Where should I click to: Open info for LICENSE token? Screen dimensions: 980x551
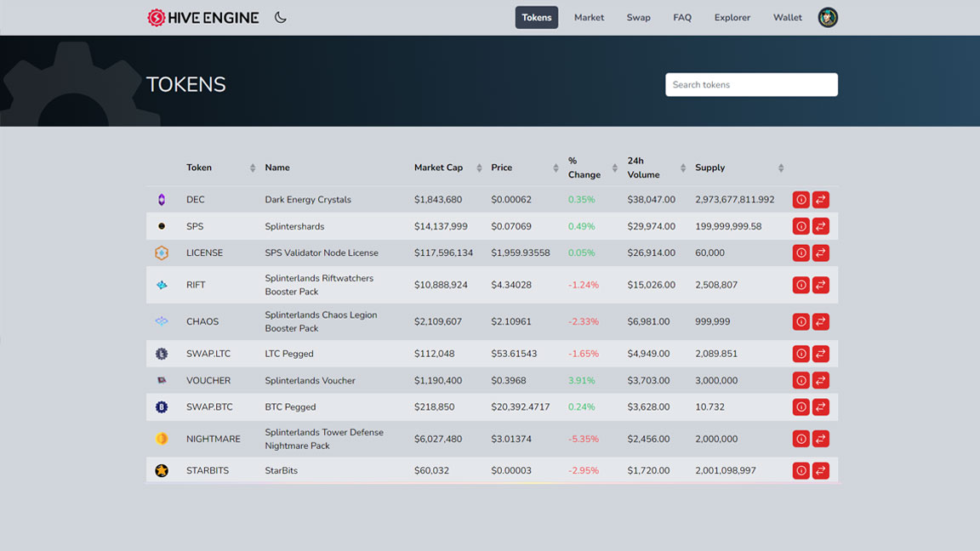801,253
